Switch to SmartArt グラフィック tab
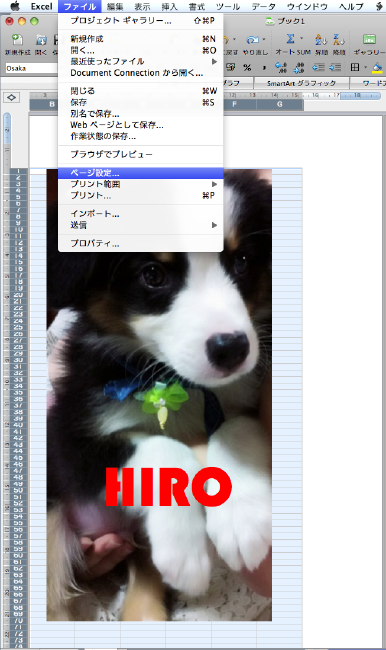The width and height of the screenshot is (386, 650). [301, 83]
